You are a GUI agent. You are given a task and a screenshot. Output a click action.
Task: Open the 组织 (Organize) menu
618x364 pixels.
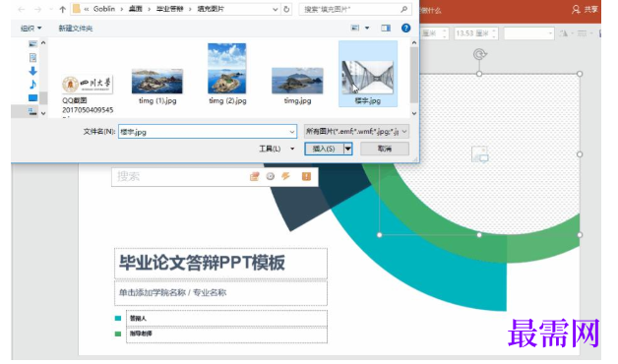31,28
